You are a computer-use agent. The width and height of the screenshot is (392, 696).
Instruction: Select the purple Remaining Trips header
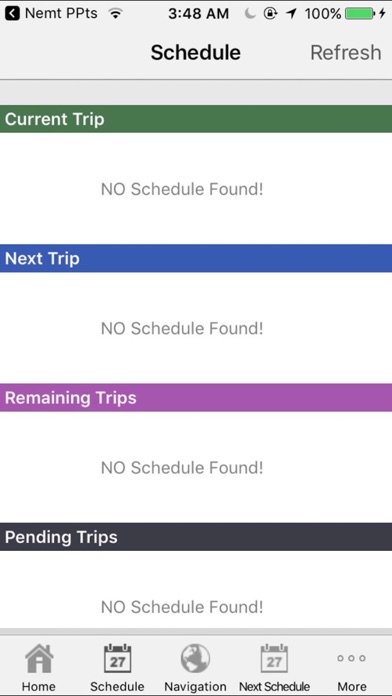[x=196, y=398]
